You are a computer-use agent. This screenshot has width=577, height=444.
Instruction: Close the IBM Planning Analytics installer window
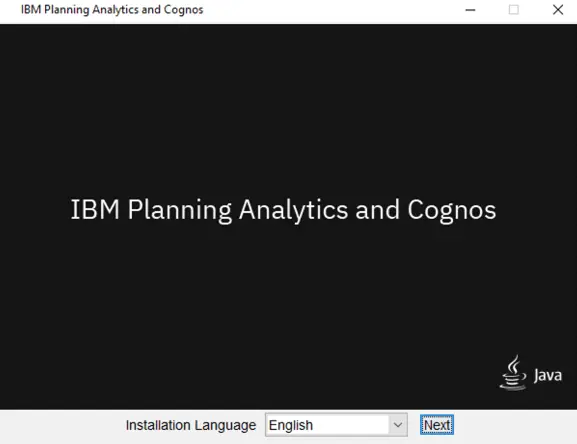(558, 10)
